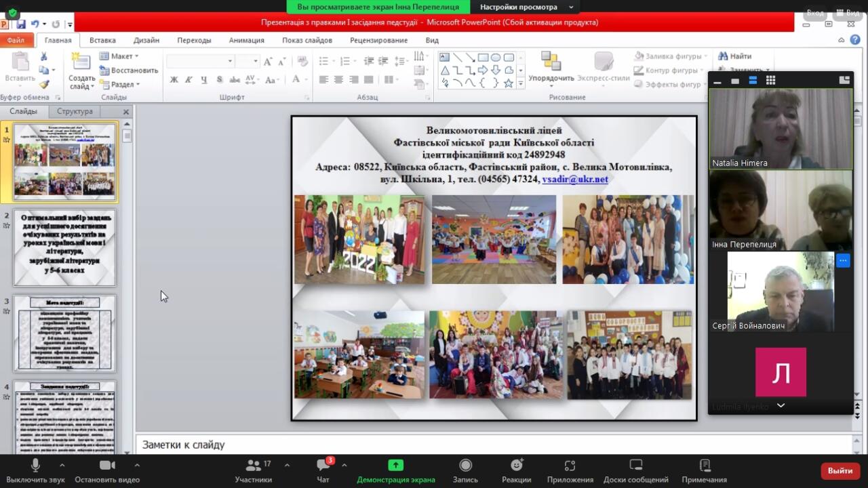This screenshot has width=868, height=488.
Task: Switch to the Вставка tab
Action: tap(102, 40)
